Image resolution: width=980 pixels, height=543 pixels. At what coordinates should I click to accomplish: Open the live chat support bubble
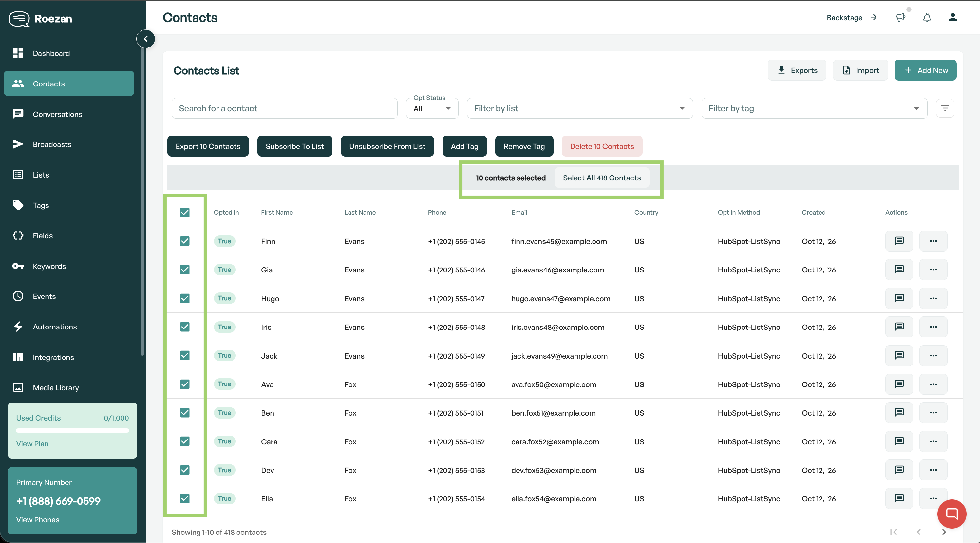click(x=952, y=514)
